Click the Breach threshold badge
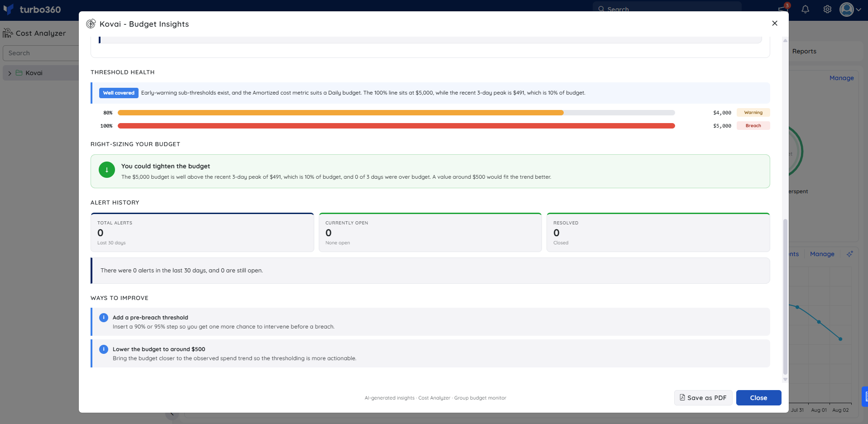Viewport: 868px width, 424px height. [x=753, y=126]
